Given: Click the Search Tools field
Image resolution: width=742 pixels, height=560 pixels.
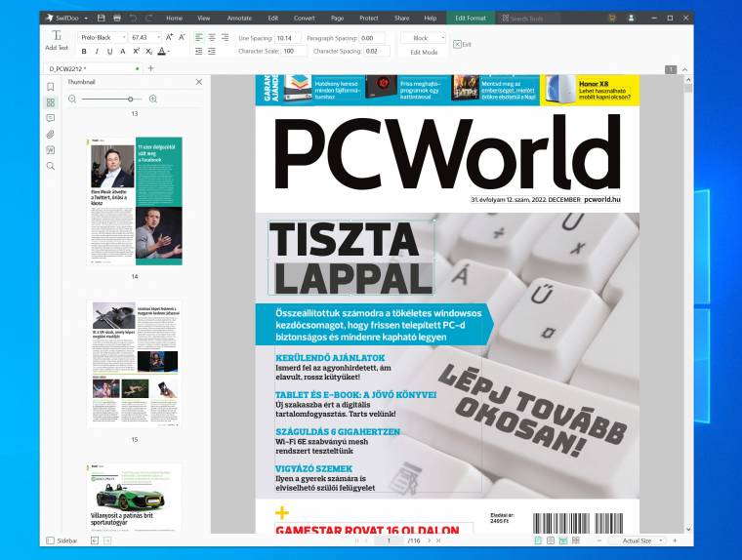Looking at the screenshot, I should 528,18.
